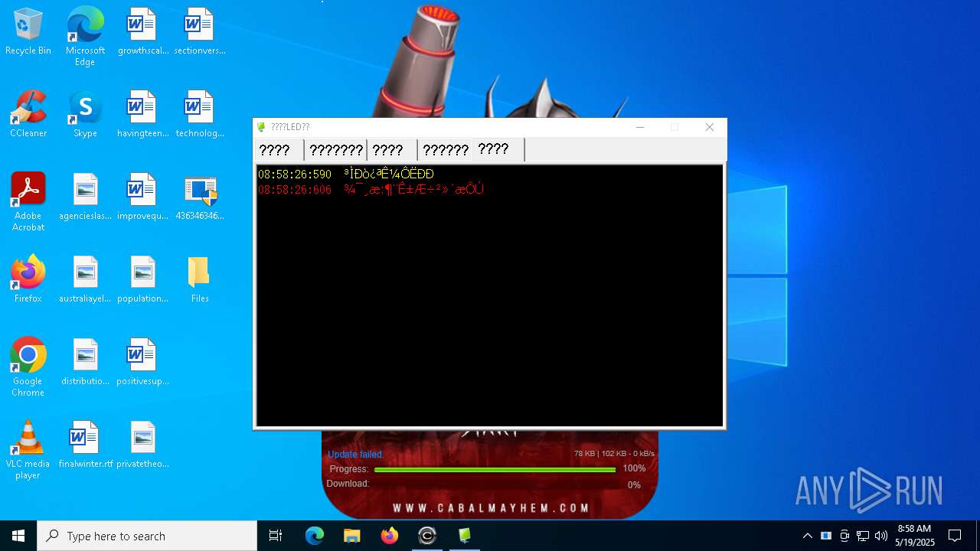The width and height of the screenshot is (980, 551).
Task: Open finalwinter.rtf document
Action: pos(85,445)
